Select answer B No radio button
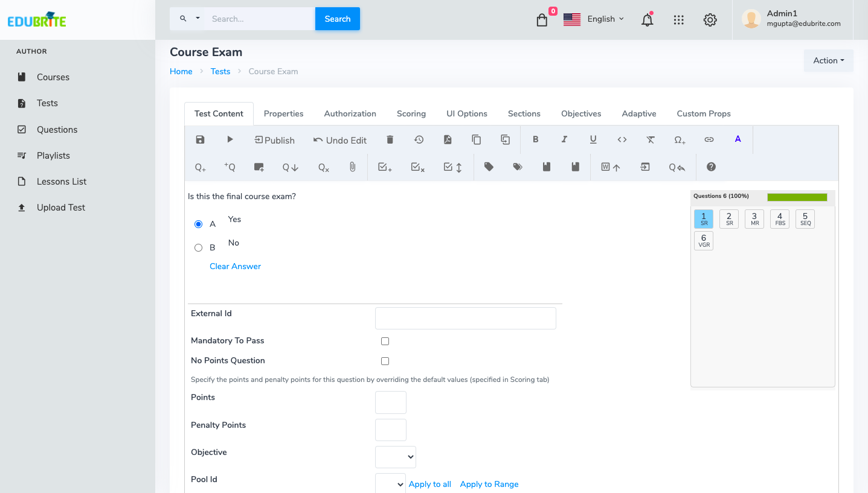 coord(198,247)
